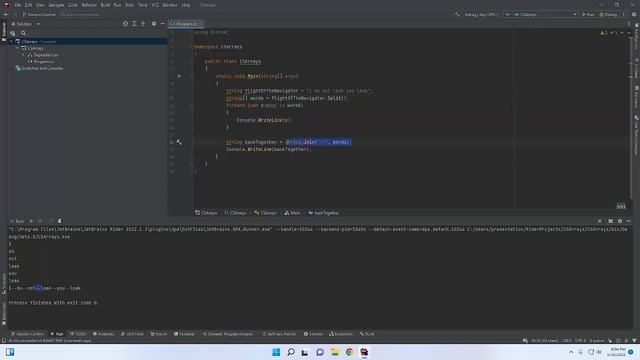Click the trash icon in Run panel
Screen dimensions: 640x360
coord(60,221)
